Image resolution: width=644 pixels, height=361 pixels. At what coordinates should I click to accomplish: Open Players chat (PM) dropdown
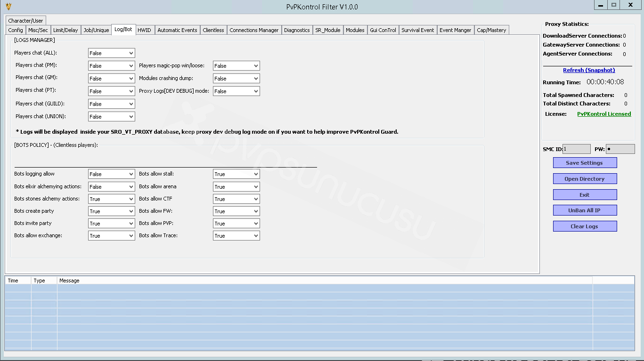[x=112, y=66]
